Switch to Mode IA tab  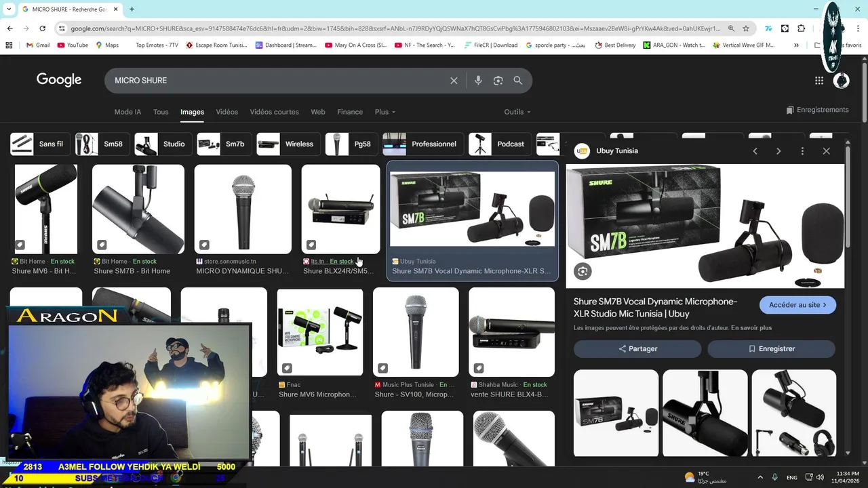click(x=127, y=112)
